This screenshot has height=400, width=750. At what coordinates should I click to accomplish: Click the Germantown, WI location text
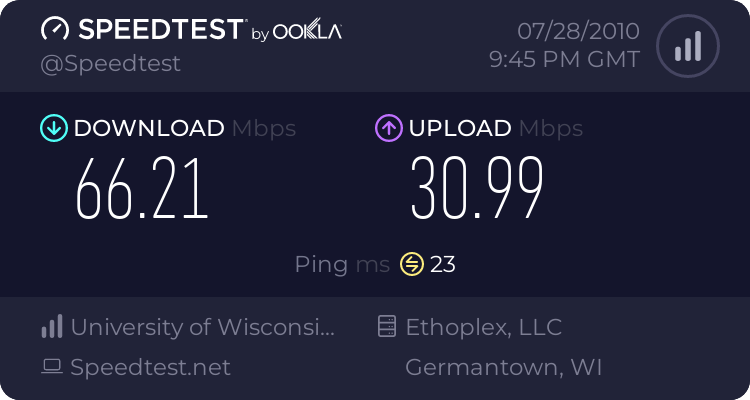503,367
